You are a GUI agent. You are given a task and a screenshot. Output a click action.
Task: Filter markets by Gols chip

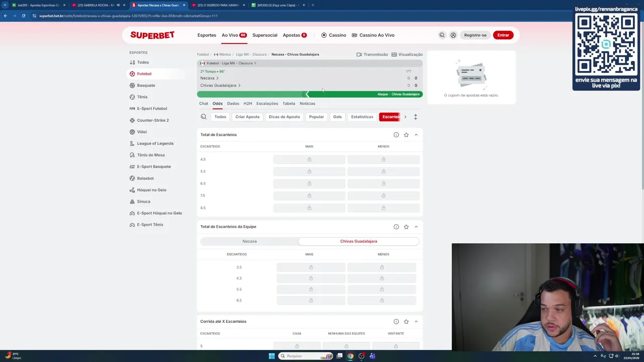click(338, 117)
